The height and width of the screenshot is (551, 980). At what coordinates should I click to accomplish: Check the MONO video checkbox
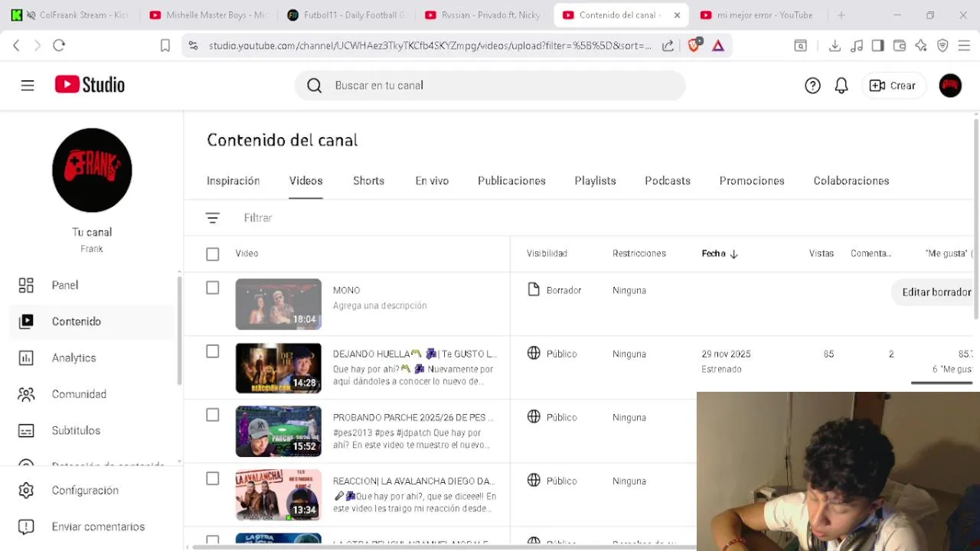(213, 288)
